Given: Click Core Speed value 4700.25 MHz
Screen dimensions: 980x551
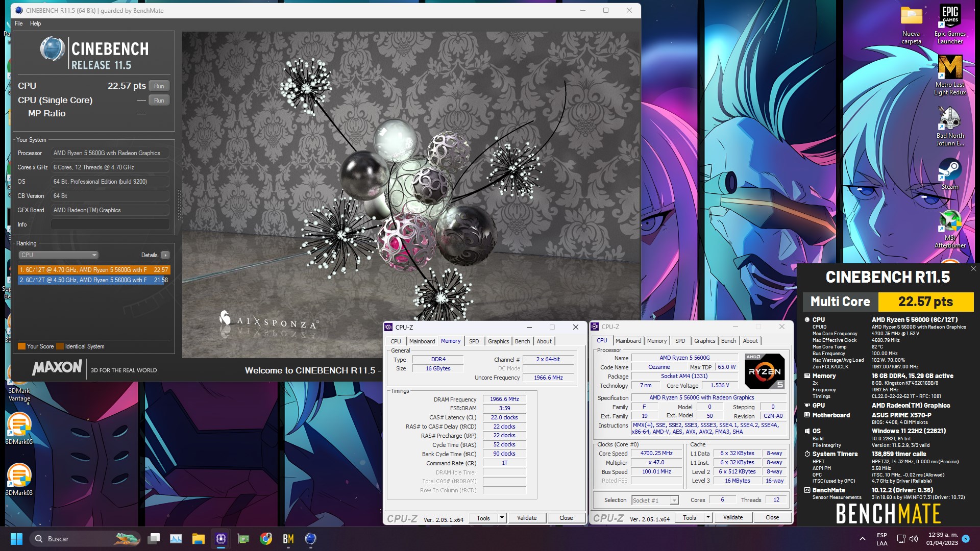Looking at the screenshot, I should click(656, 454).
